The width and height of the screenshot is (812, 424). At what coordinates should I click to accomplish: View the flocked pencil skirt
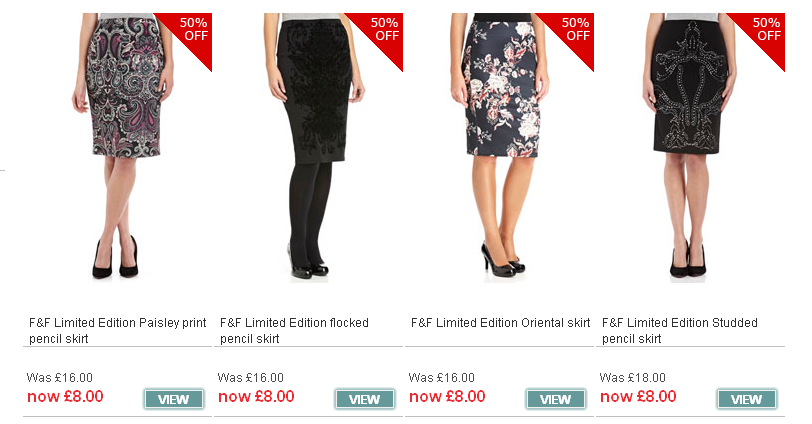coord(365,399)
